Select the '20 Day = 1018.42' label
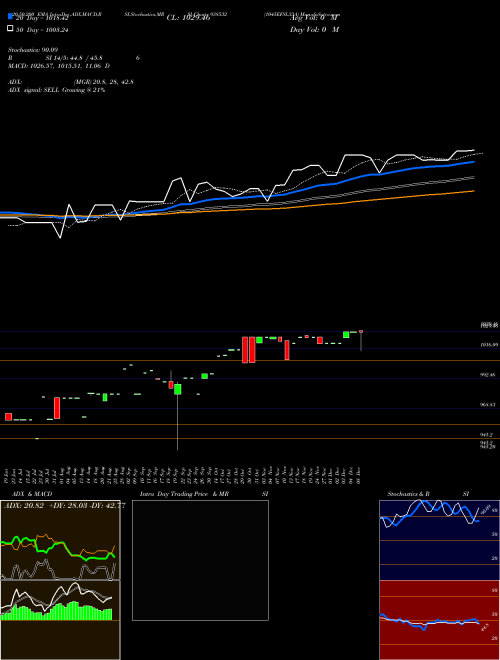 [42, 19]
